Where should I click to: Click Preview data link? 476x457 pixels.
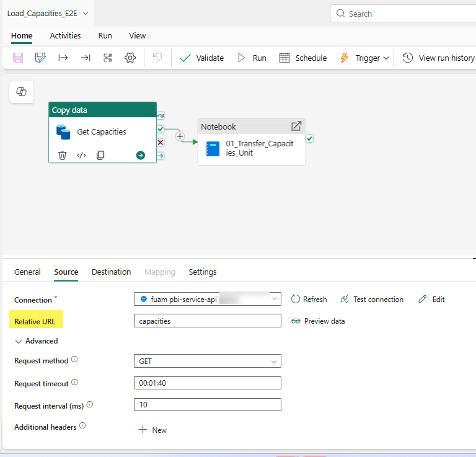(318, 321)
